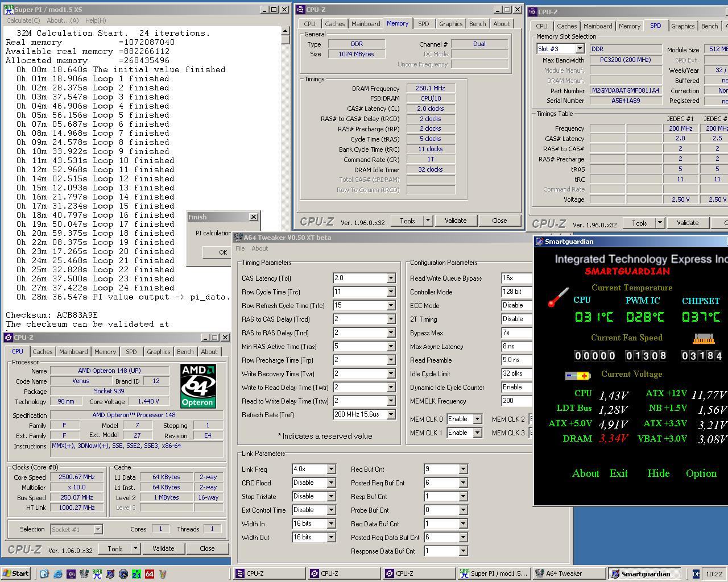Click Core Speed 2500.67 MHz value

pyautogui.click(x=77, y=477)
